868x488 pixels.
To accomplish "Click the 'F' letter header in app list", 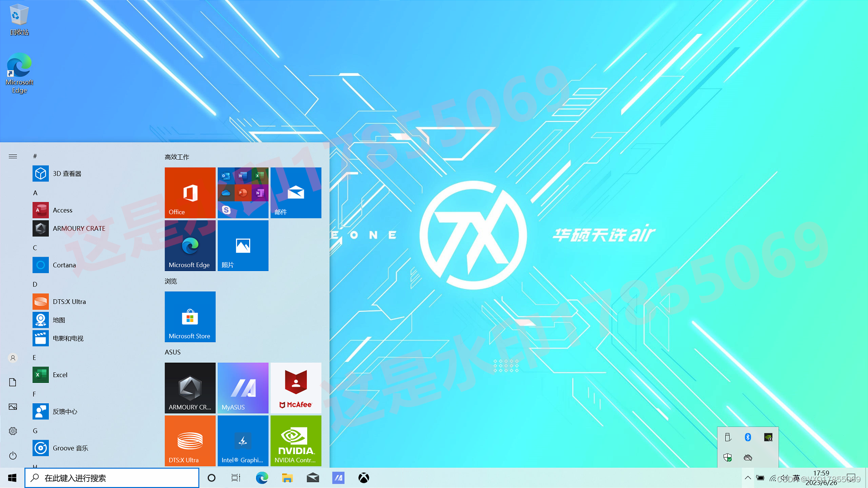I will click(x=34, y=394).
